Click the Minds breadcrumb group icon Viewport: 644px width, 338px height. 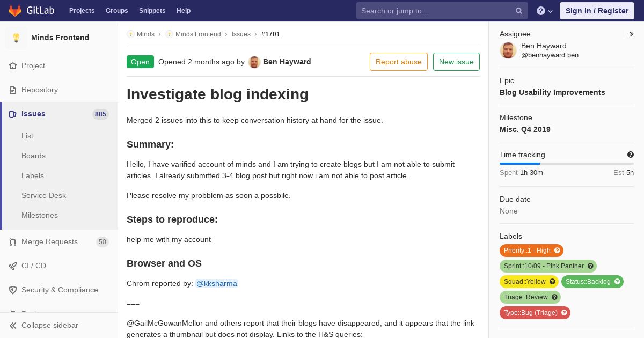point(130,34)
